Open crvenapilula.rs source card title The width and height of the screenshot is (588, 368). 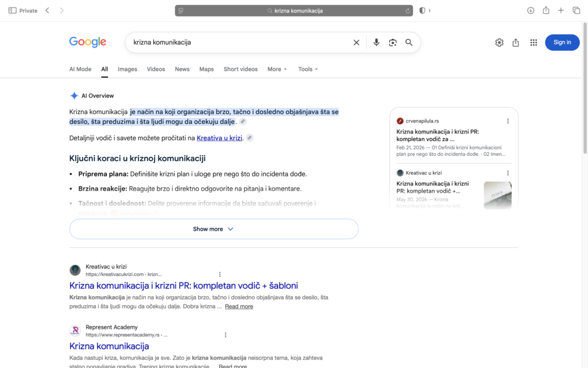pos(438,135)
